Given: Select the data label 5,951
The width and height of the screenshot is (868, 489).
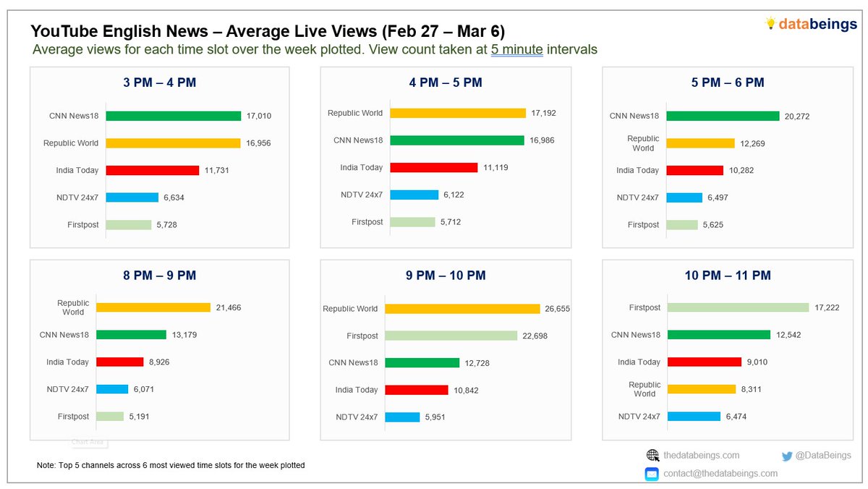Looking at the screenshot, I should (435, 417).
